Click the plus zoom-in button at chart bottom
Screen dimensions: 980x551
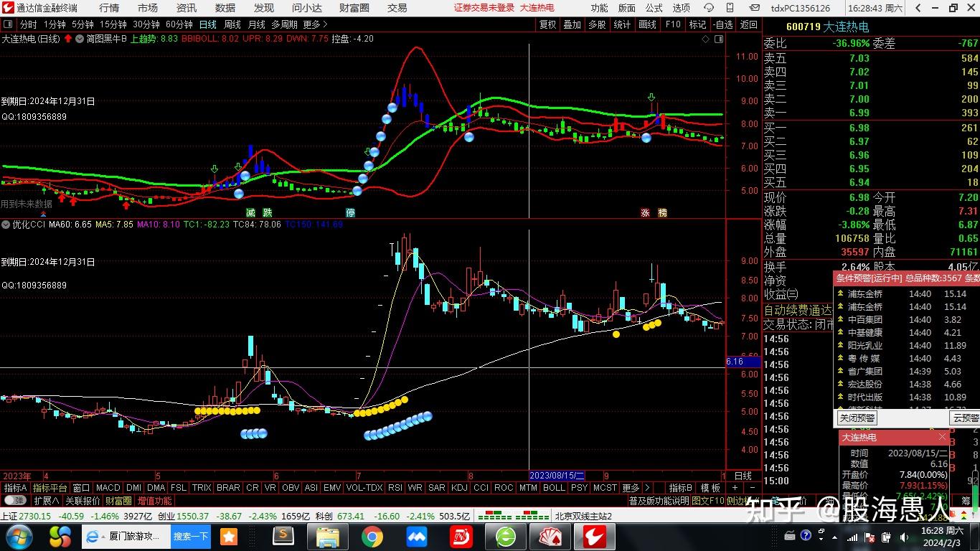735,488
